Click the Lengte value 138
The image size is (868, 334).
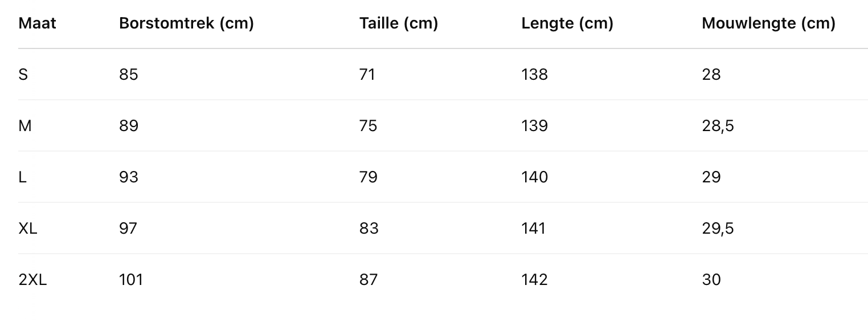535,75
